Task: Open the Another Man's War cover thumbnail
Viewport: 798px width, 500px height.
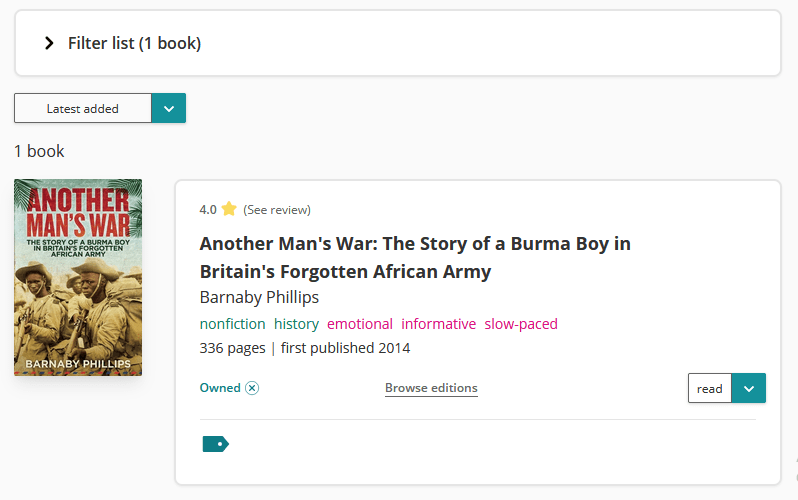Action: tap(78, 277)
